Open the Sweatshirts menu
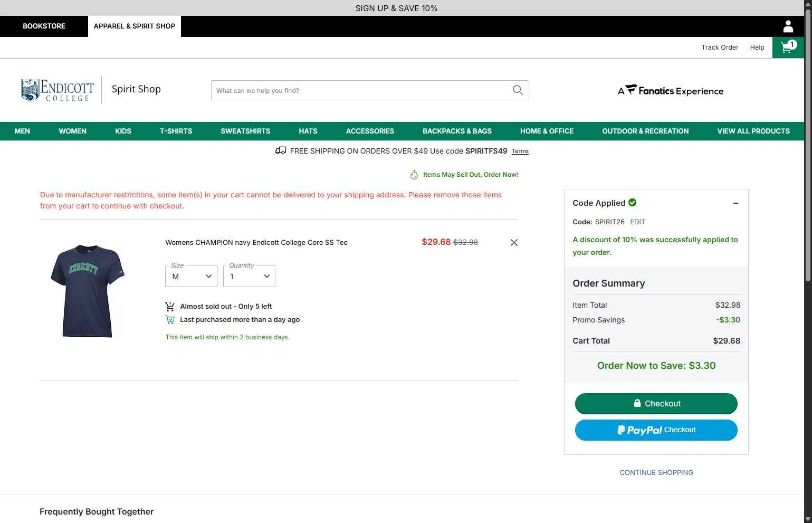The width and height of the screenshot is (812, 523). 245,131
